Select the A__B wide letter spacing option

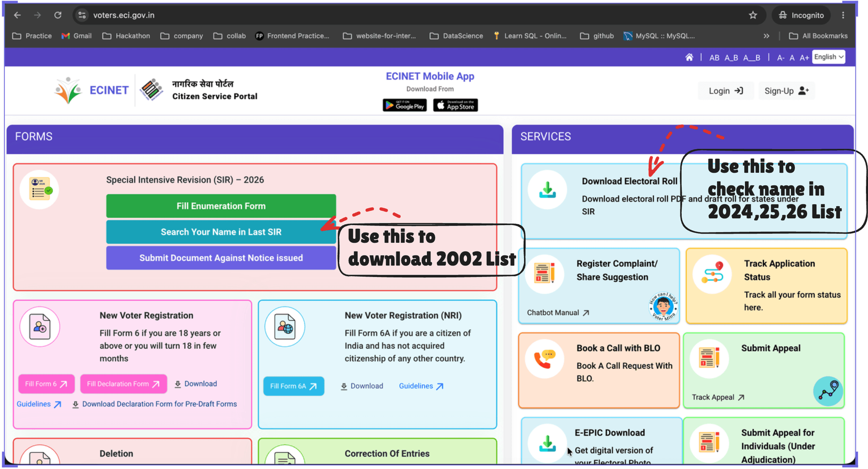pyautogui.click(x=752, y=58)
